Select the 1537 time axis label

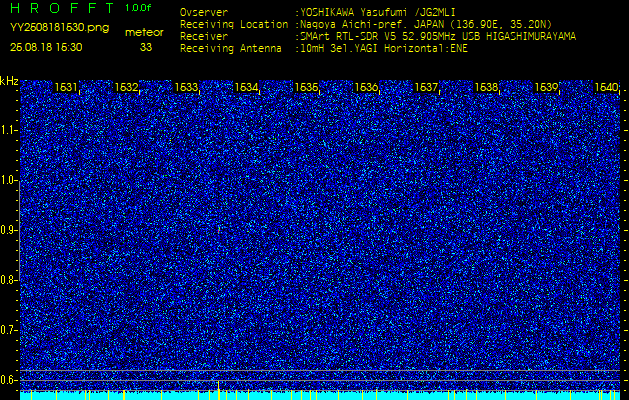[426, 87]
